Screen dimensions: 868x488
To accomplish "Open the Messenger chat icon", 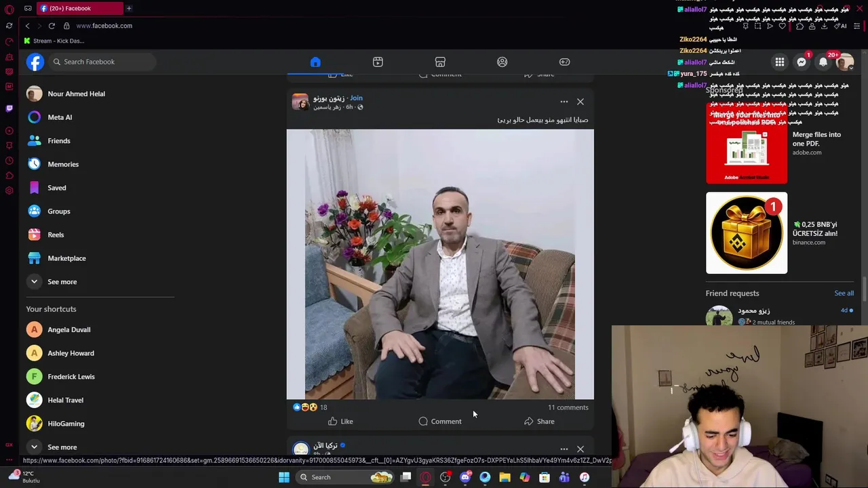I will point(802,62).
